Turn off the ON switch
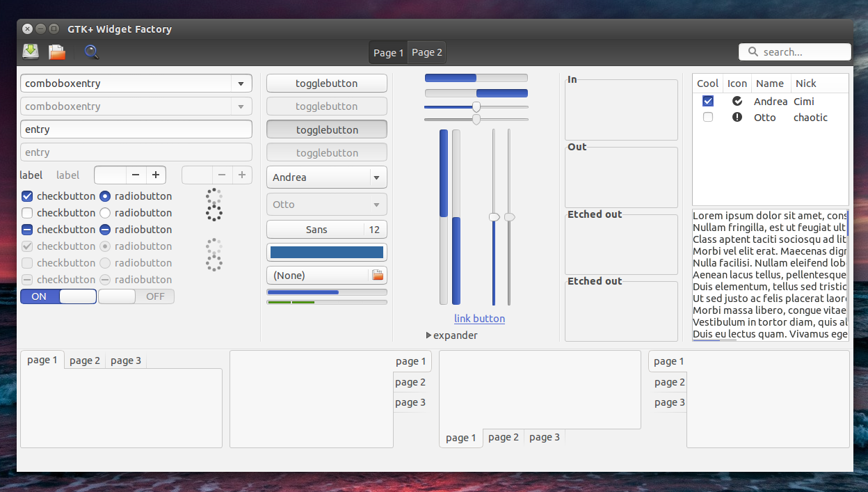This screenshot has height=492, width=868. pyautogui.click(x=58, y=296)
